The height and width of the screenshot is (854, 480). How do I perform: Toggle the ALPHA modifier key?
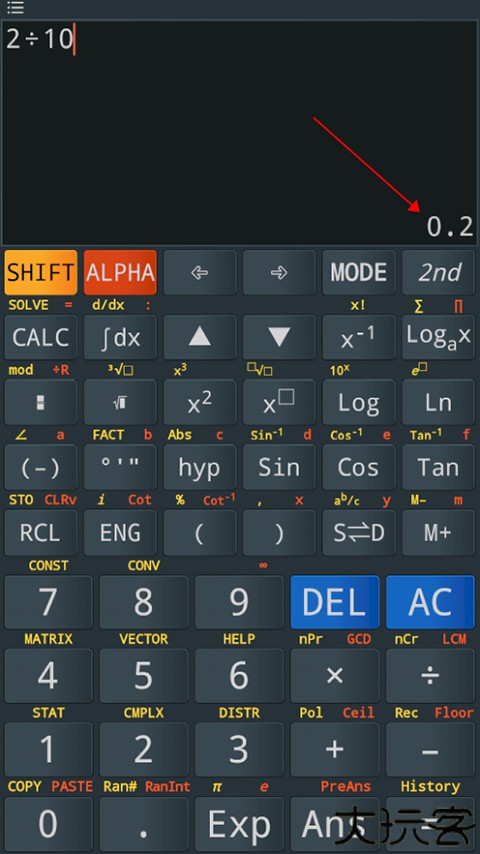120,272
